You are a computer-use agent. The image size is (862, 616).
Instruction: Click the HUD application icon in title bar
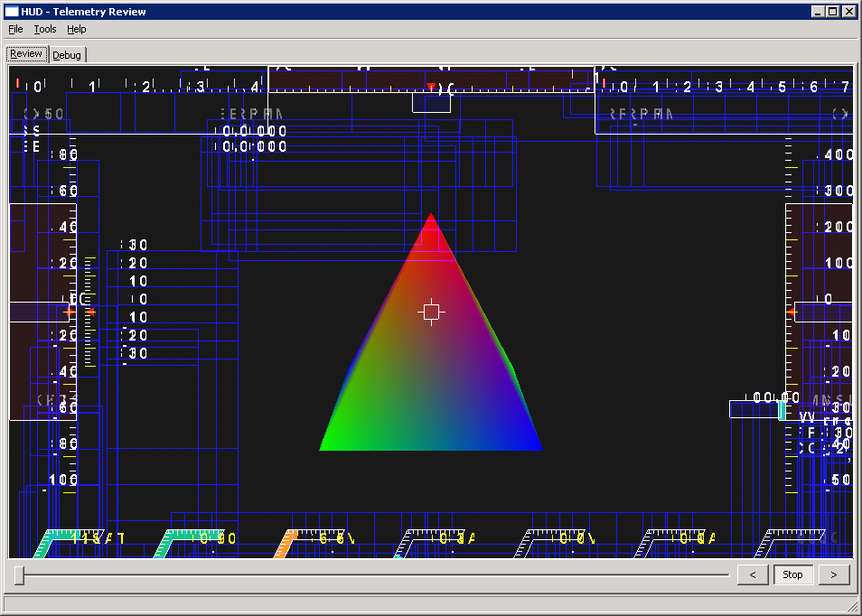click(x=12, y=12)
